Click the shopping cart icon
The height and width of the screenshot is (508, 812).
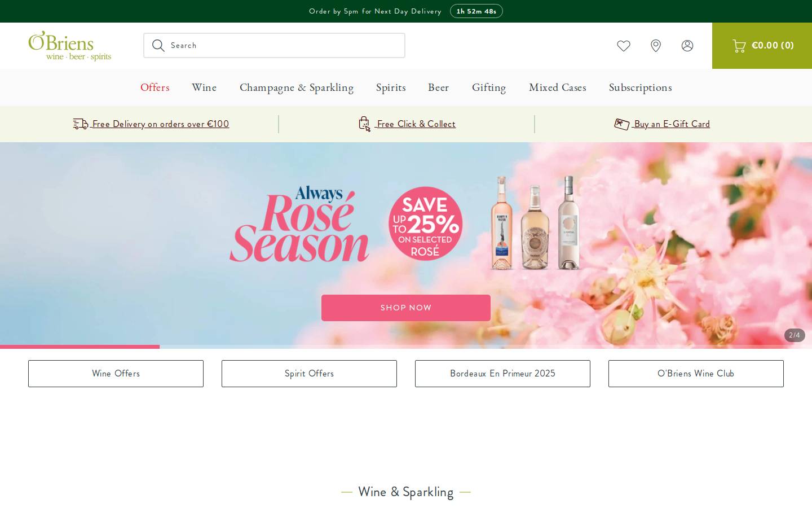pyautogui.click(x=739, y=46)
